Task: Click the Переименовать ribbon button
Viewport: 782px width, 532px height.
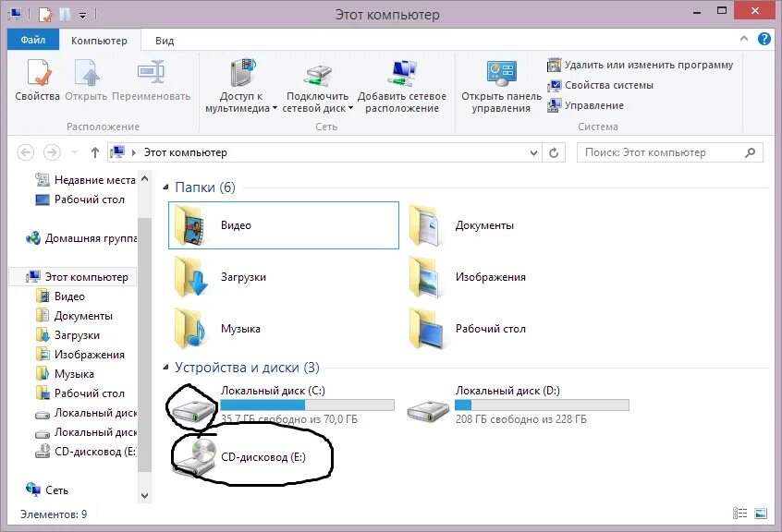Action: coord(151,80)
